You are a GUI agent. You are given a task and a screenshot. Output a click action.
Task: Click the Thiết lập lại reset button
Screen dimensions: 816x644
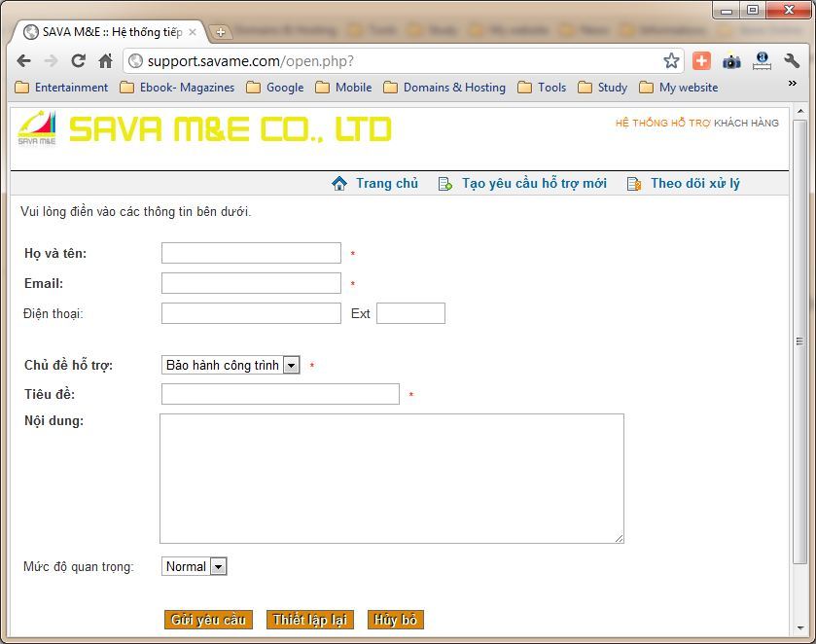(x=310, y=620)
